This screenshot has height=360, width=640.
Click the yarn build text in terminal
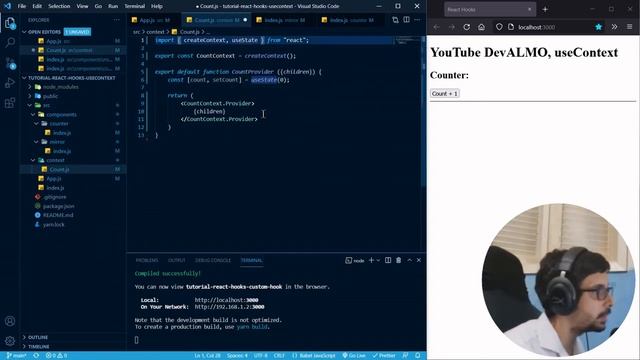coord(252,327)
